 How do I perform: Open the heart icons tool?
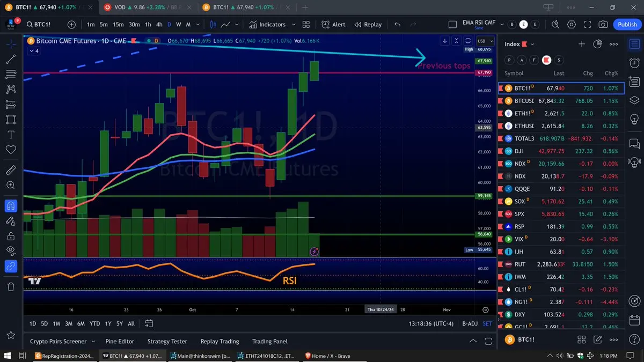[11, 150]
